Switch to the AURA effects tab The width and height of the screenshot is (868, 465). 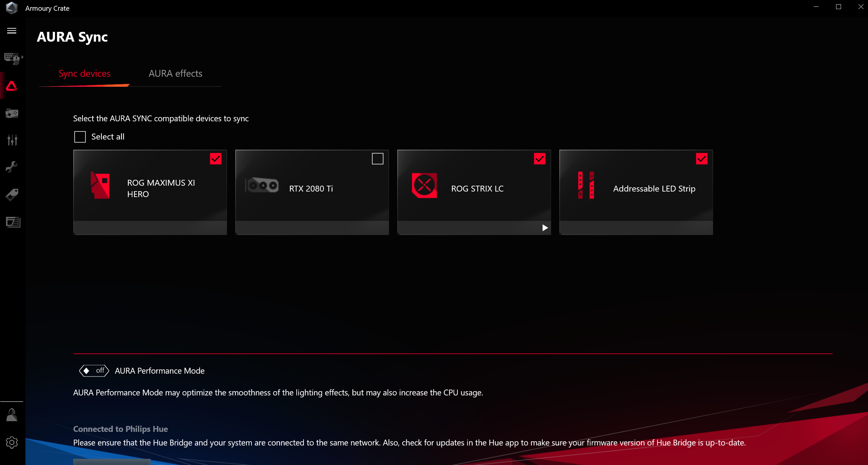176,73
